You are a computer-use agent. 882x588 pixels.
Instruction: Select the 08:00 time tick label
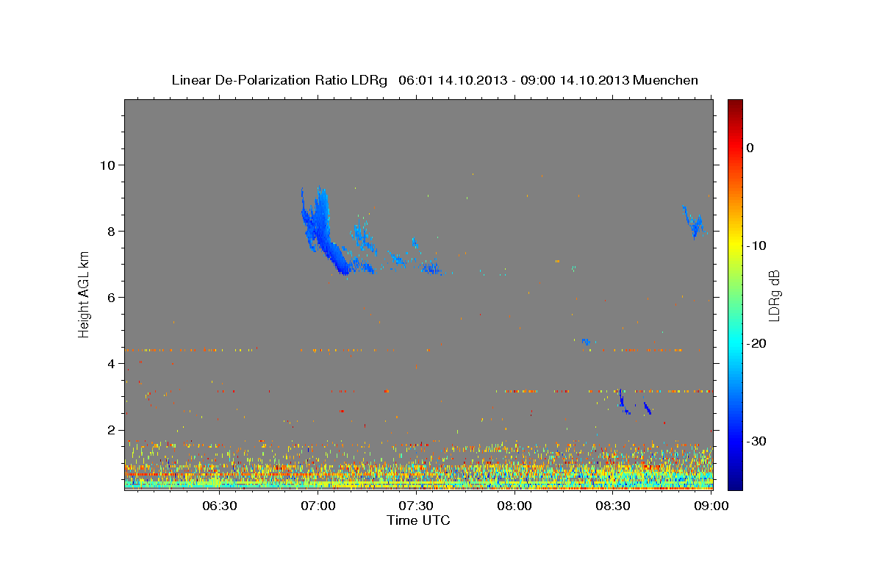(x=514, y=506)
